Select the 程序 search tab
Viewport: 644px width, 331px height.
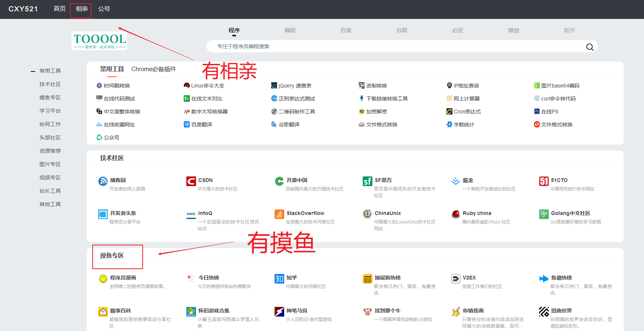[x=234, y=30]
